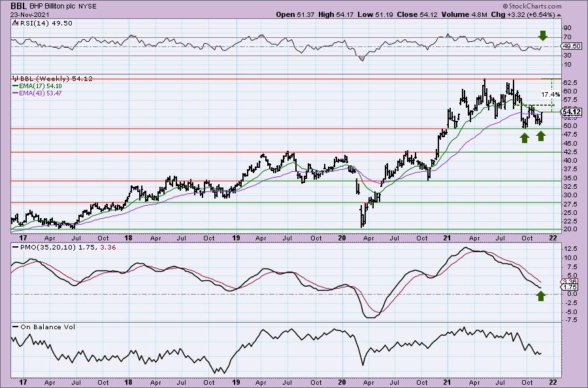
Task: Click the RSI(14) 49.50 indicator legend
Action: point(45,24)
